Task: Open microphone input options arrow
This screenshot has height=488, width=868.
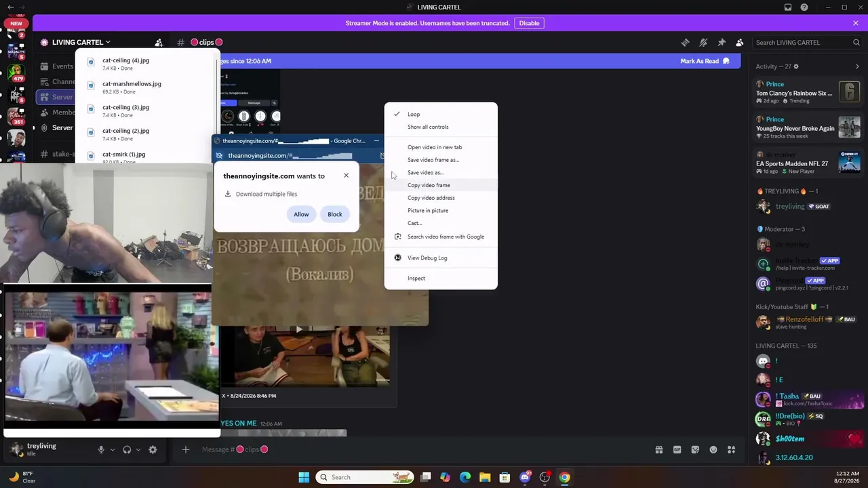Action: coord(113,449)
